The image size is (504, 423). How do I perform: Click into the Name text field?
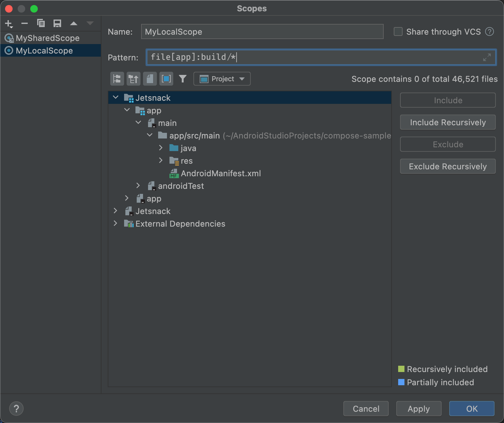[x=262, y=32]
